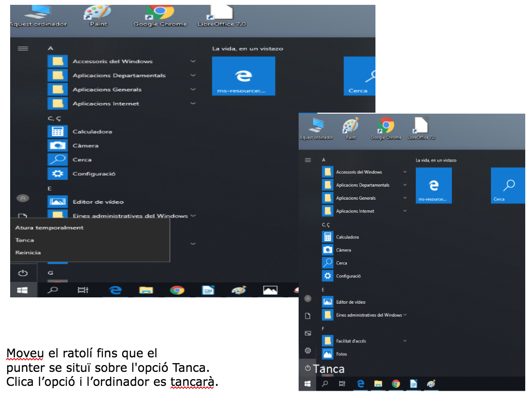Screen dimensions: 532x397
Task: Select Reinicia from the power popup
Action: (x=28, y=252)
